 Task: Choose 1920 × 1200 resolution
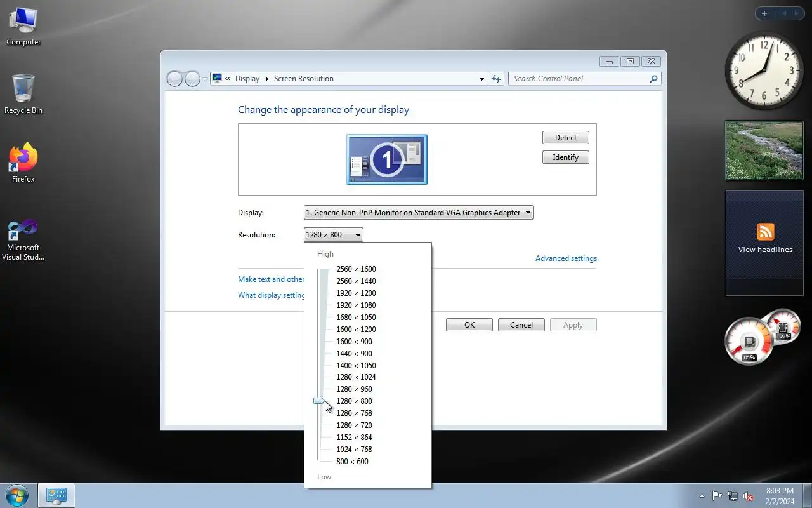coord(356,293)
